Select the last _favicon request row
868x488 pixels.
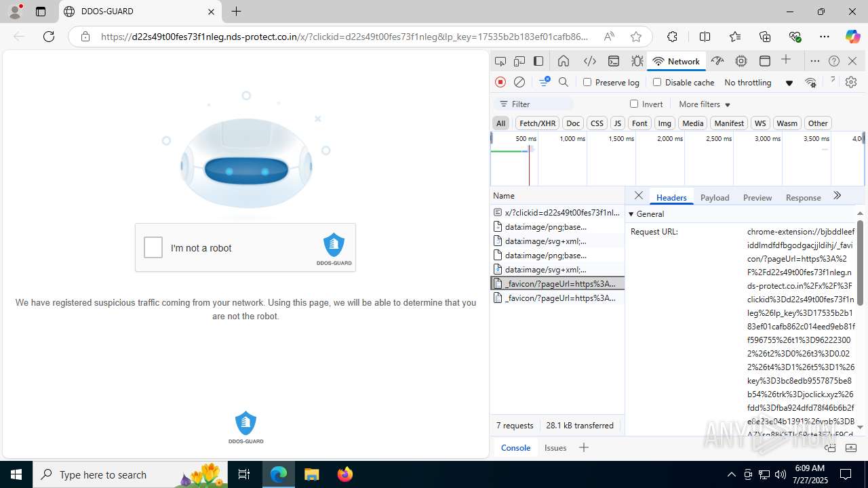[557, 298]
